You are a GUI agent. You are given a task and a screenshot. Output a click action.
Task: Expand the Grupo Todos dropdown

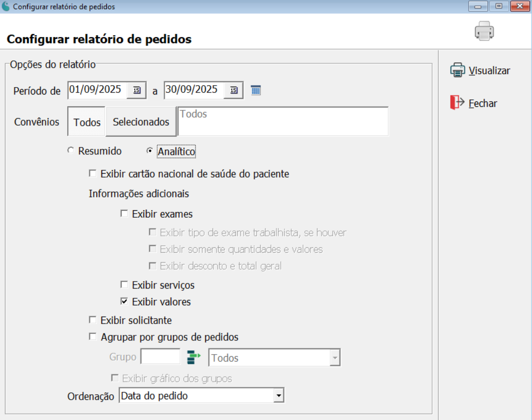tap(335, 358)
